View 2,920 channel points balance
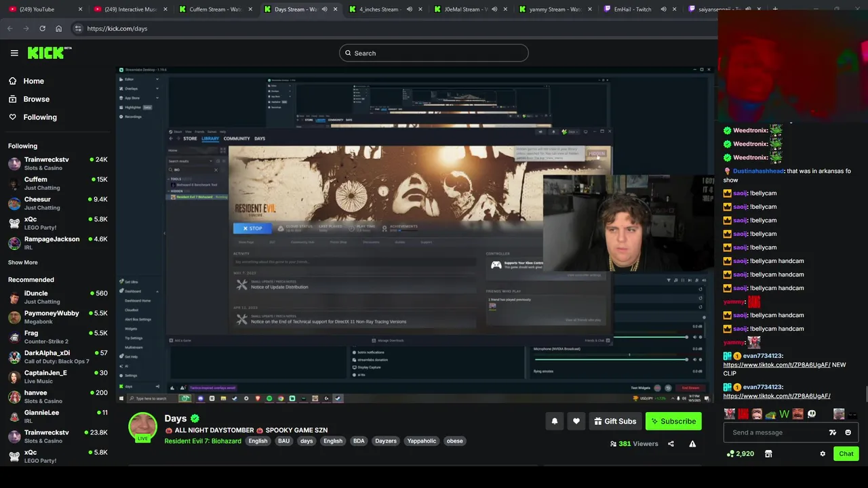 741,453
